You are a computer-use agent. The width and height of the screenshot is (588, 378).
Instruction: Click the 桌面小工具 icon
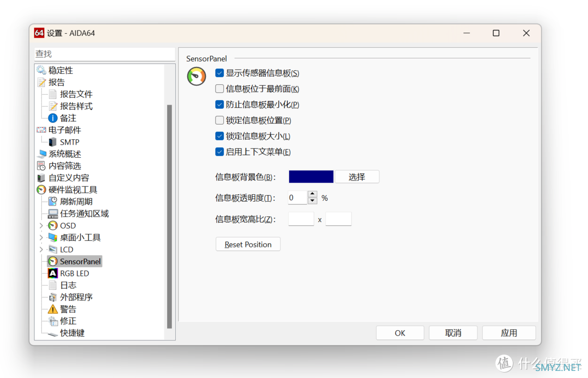(53, 238)
